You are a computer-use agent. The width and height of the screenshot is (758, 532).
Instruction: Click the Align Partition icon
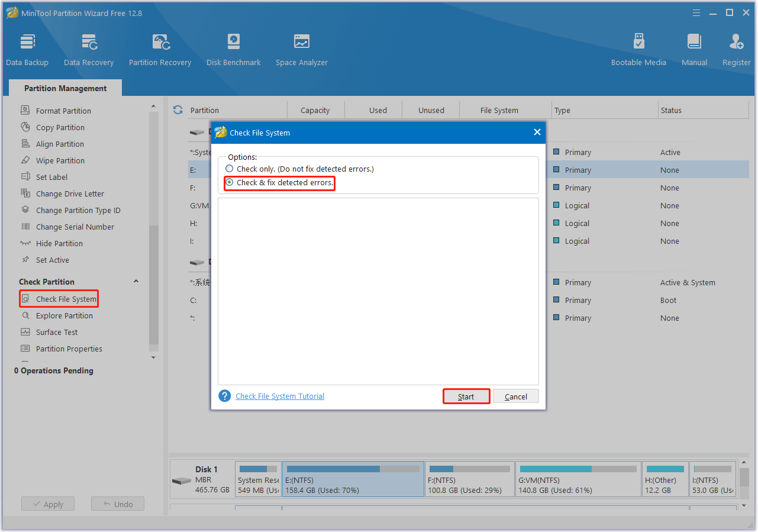tap(25, 144)
